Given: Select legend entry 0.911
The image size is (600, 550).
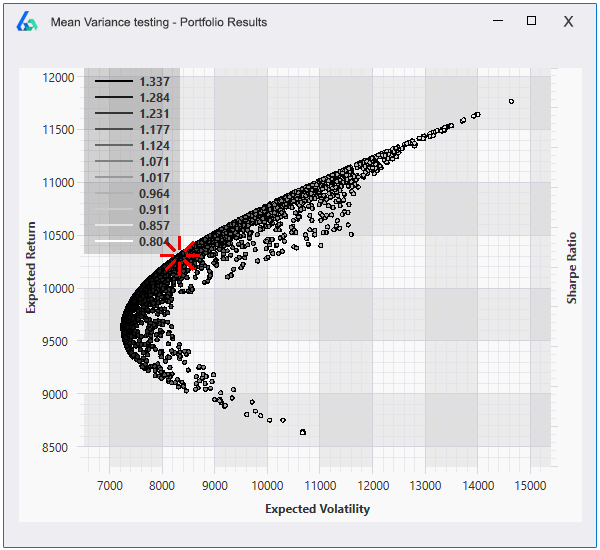Looking at the screenshot, I should pos(132,210).
